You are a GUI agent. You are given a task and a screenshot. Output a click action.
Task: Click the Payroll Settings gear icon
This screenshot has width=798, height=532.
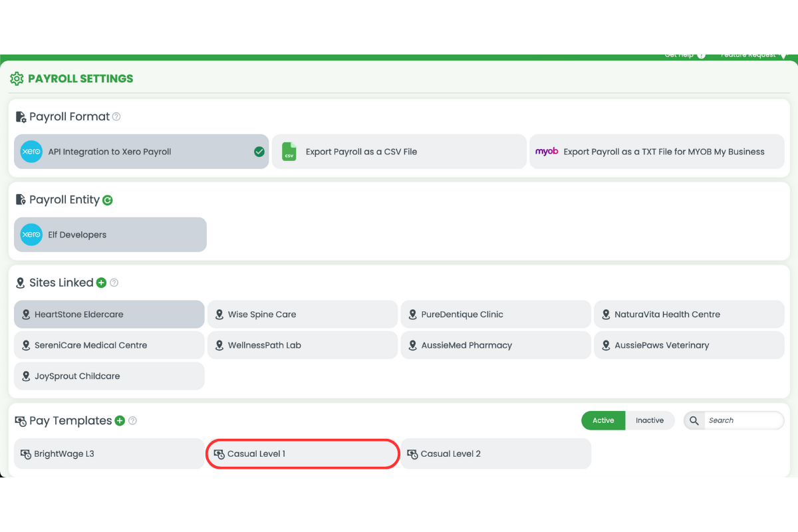click(x=17, y=78)
